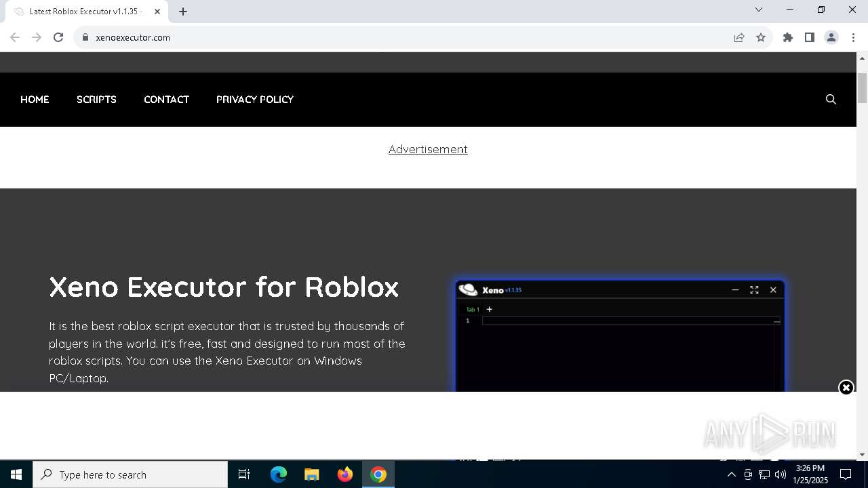Image resolution: width=868 pixels, height=488 pixels.
Task: Click the volume speaker tray icon
Action: [x=781, y=474]
